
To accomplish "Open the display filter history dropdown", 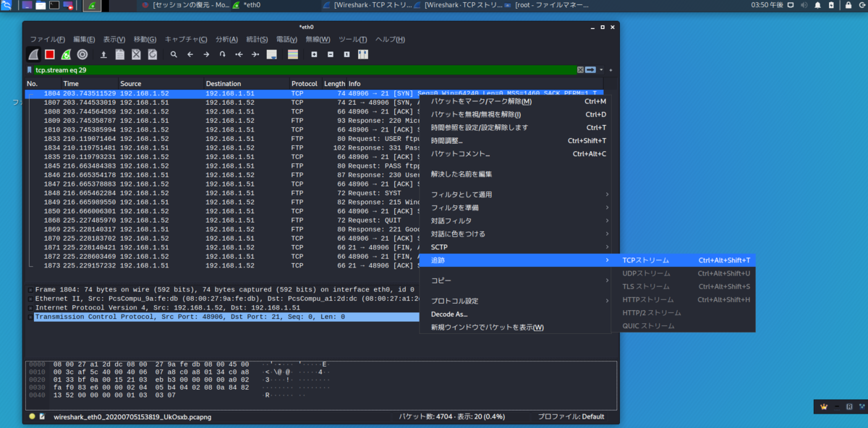I will pyautogui.click(x=601, y=69).
